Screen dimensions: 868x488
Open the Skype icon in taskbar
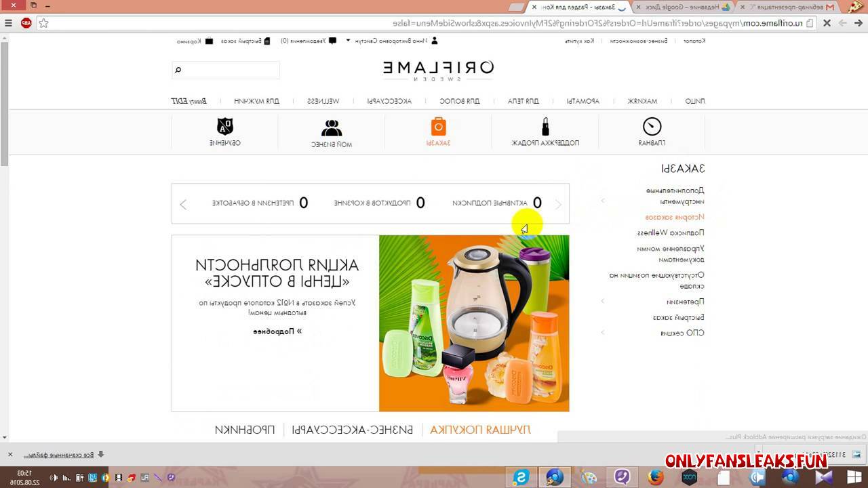pos(521,477)
